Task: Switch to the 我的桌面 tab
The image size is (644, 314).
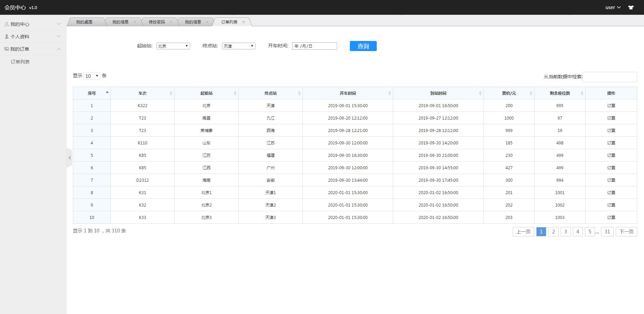Action: coord(84,22)
